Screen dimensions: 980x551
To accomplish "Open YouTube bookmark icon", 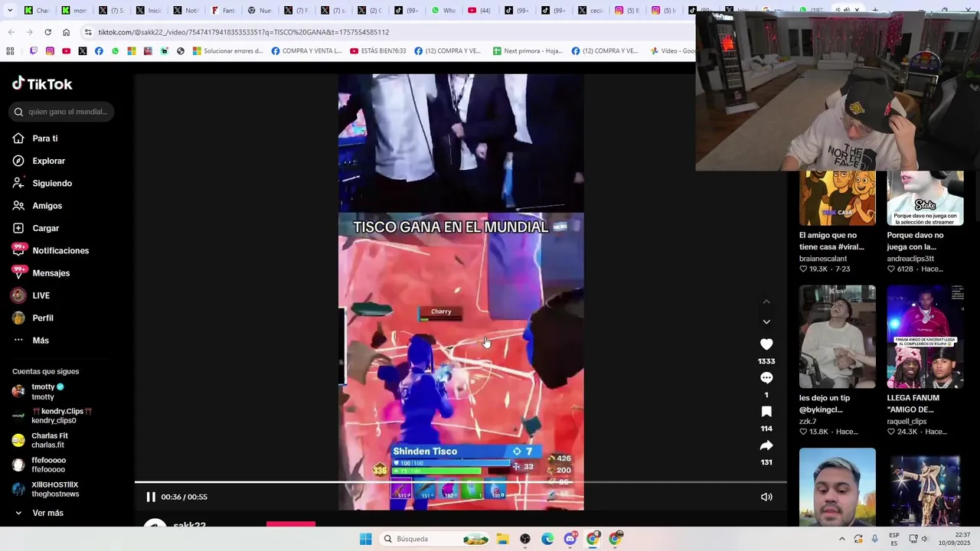I will pos(67,51).
